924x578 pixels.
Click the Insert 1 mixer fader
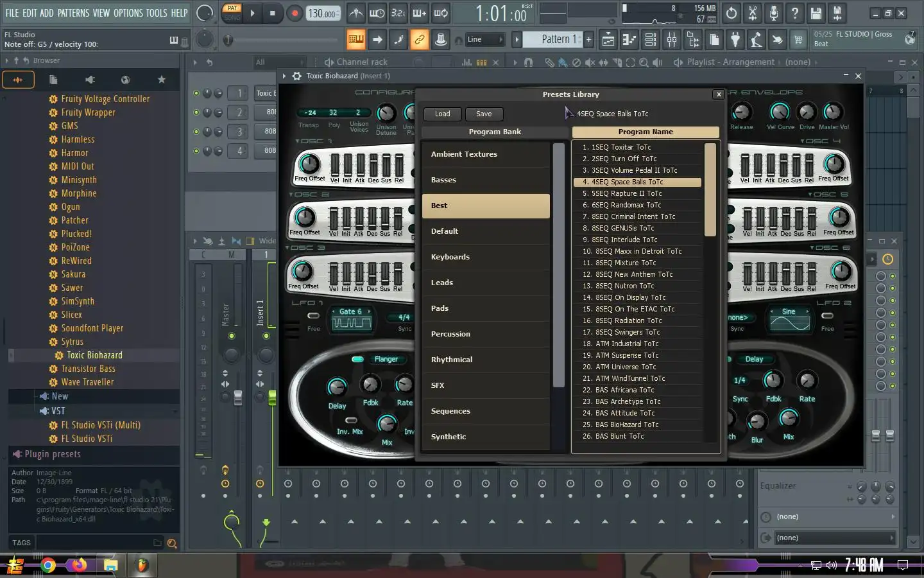(272, 398)
